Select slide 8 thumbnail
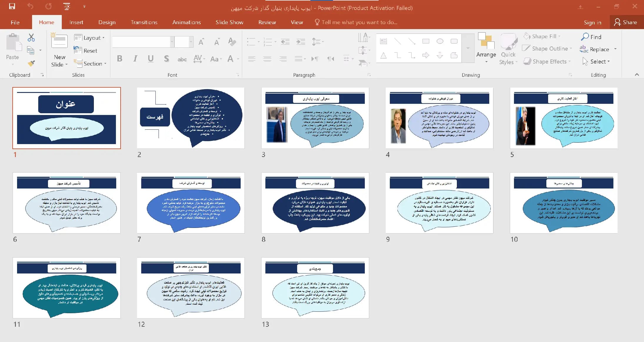 315,203
